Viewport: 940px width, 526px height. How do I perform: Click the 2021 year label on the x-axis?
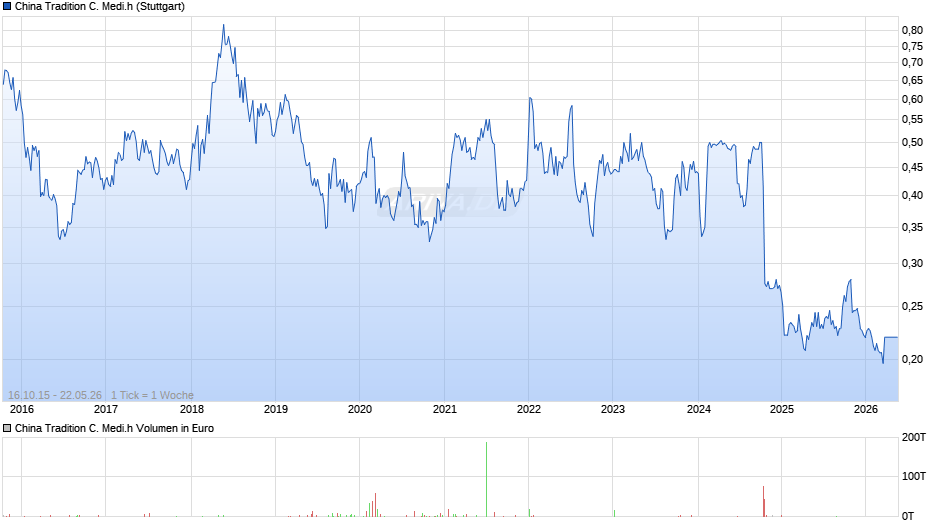[445, 409]
